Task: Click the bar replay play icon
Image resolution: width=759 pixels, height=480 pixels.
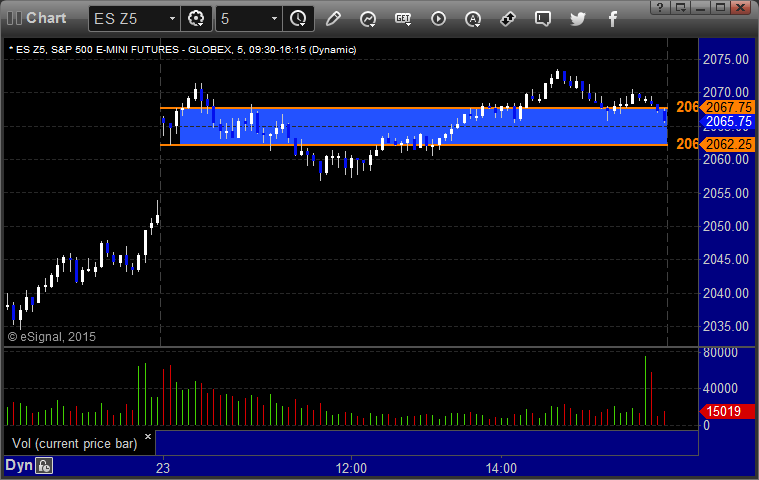Action: (438, 19)
